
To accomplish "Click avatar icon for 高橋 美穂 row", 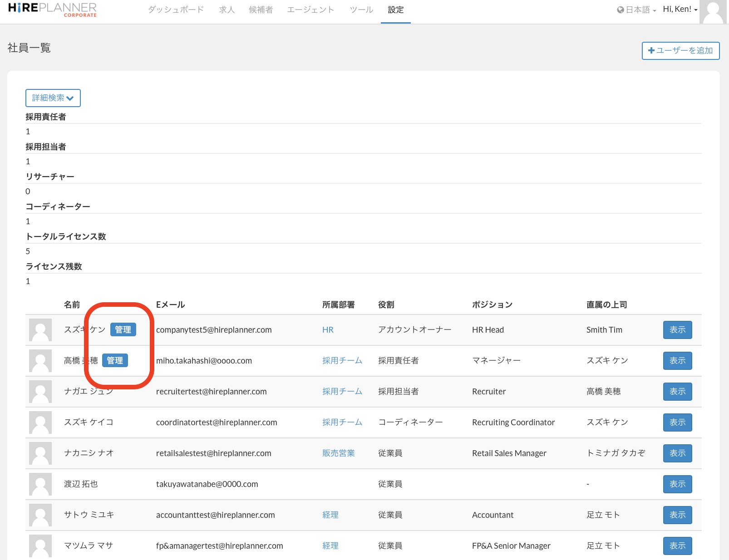I will (40, 361).
